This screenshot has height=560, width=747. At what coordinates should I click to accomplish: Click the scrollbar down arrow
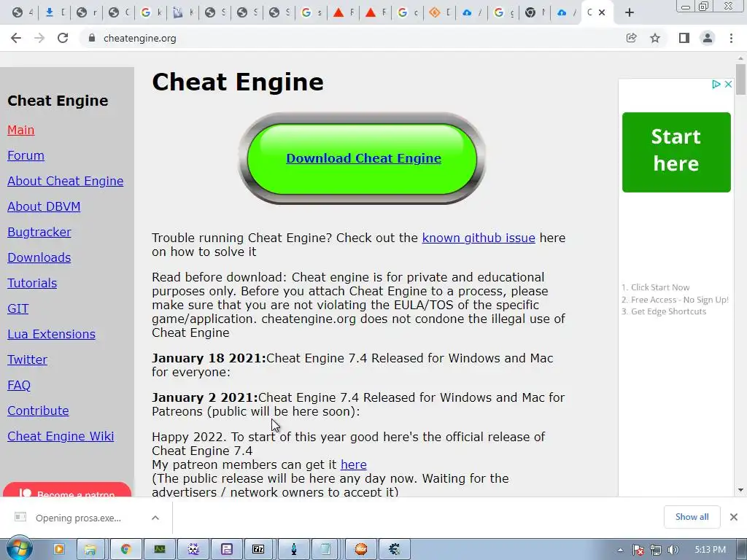(x=740, y=490)
